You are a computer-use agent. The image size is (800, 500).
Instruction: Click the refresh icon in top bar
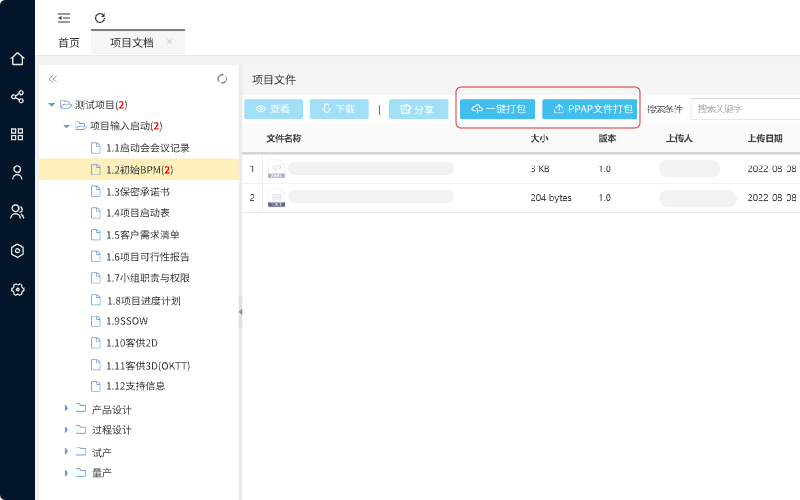coord(99,18)
